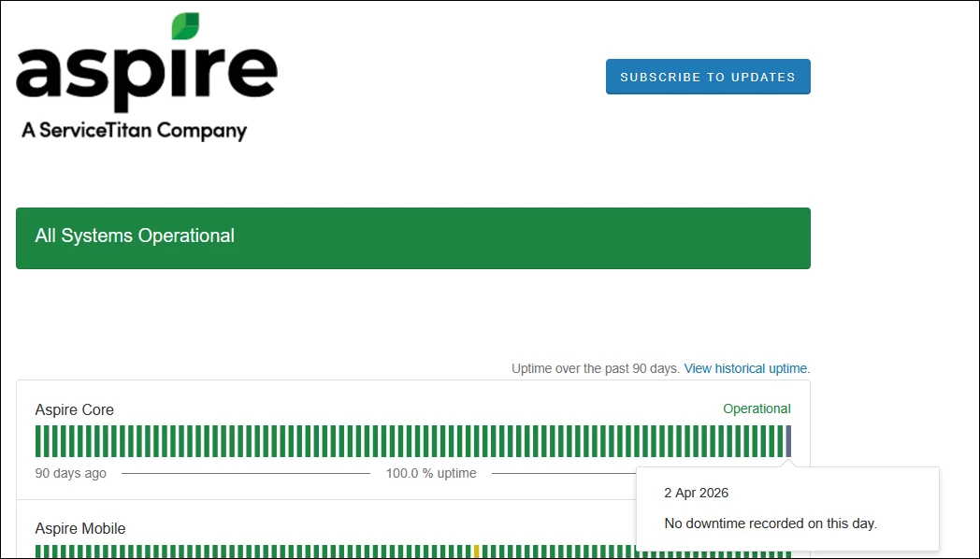Click the Operational status of Aspire Core
The image size is (980, 559).
pos(757,408)
